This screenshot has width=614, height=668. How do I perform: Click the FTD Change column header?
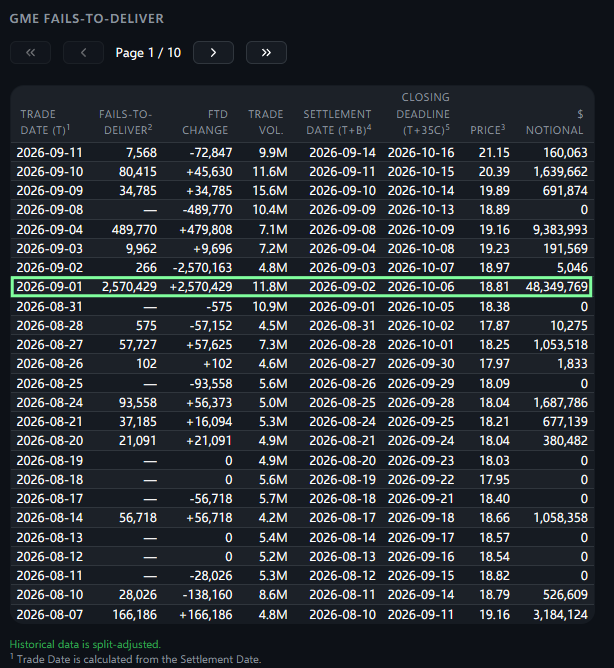(x=205, y=122)
